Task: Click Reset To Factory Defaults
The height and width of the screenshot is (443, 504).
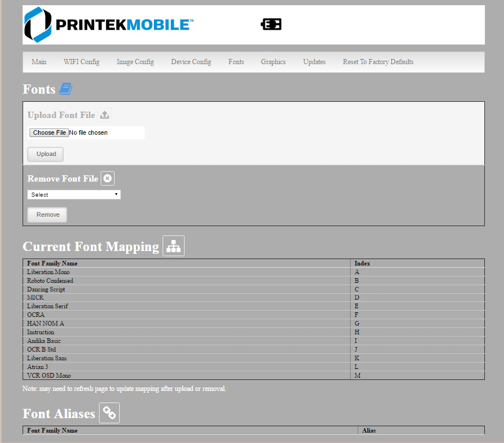Action: coord(378,62)
